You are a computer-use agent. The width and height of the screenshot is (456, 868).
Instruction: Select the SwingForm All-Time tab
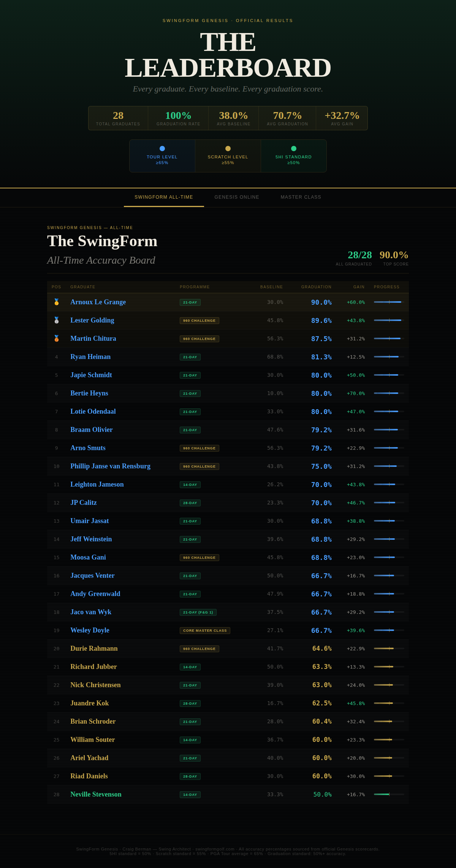pyautogui.click(x=164, y=197)
